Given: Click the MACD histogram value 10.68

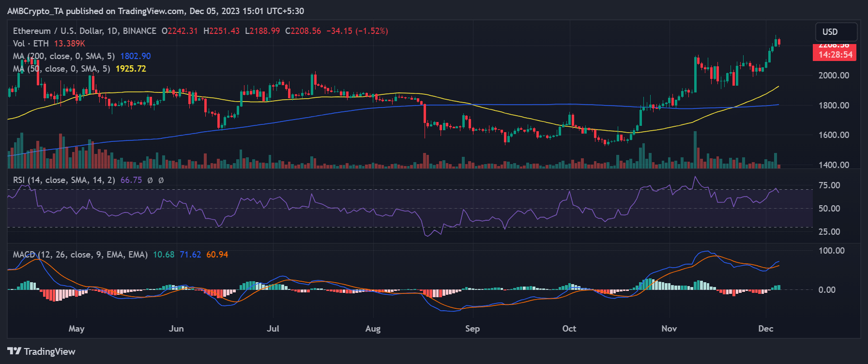Looking at the screenshot, I should (x=164, y=255).
